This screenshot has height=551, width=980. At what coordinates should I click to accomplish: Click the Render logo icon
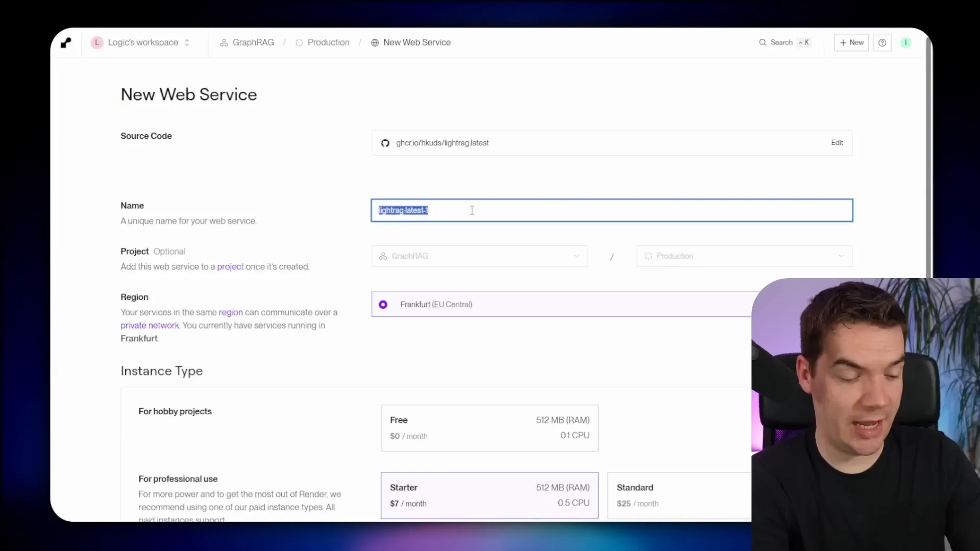[66, 43]
